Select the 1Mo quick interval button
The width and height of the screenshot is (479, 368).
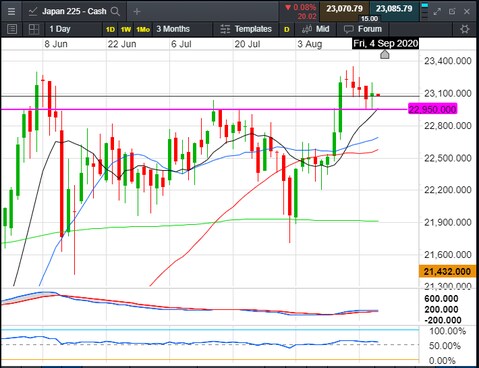(143, 30)
